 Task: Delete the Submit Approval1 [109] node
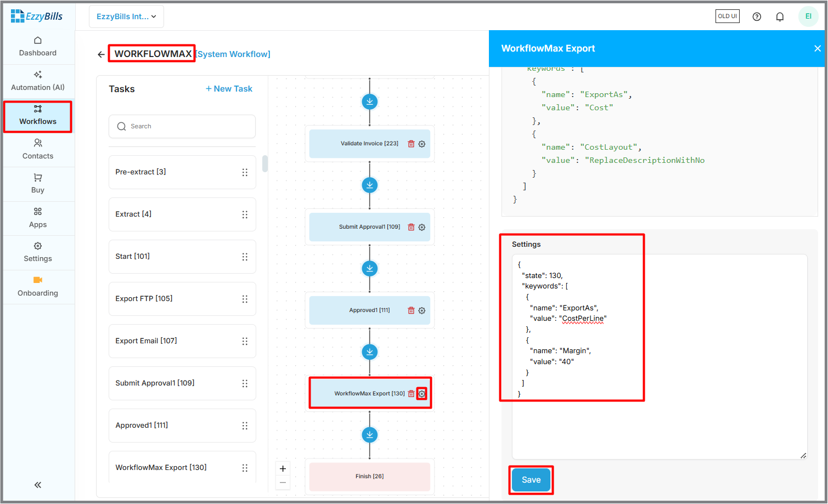411,227
